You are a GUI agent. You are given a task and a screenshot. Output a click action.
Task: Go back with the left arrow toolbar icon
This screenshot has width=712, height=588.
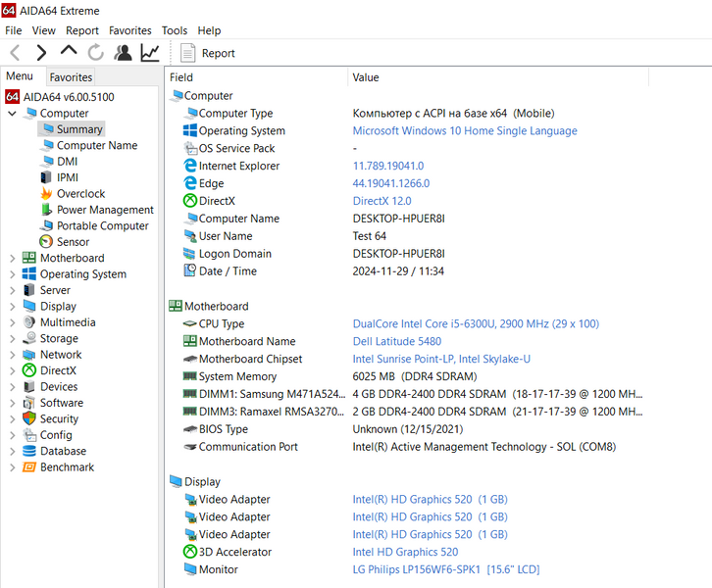tap(15, 53)
